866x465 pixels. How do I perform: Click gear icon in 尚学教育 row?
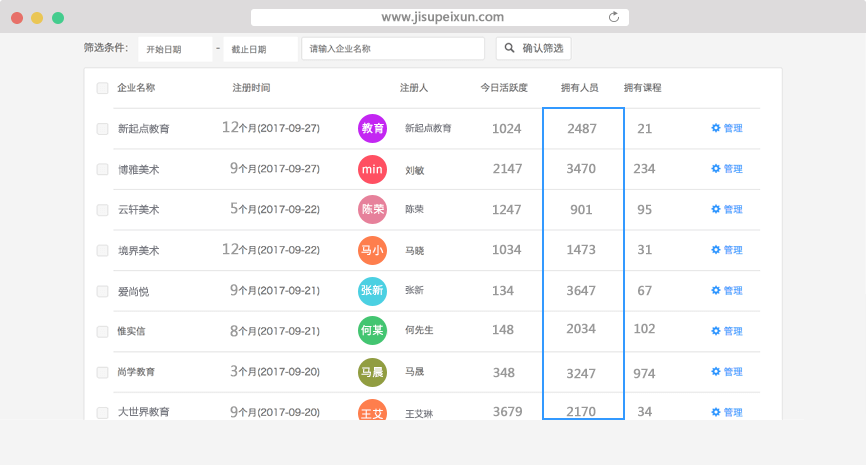tap(716, 372)
